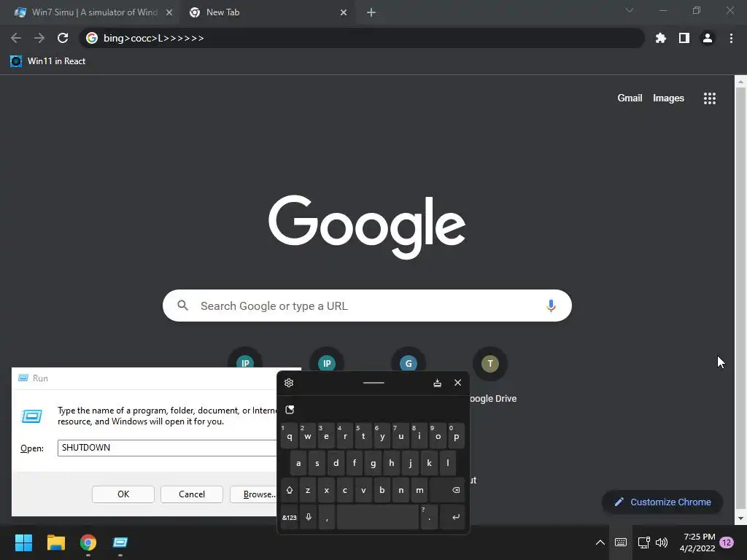The image size is (747, 560).
Task: Dock the touch keyboard using dock icon
Action: point(438,383)
